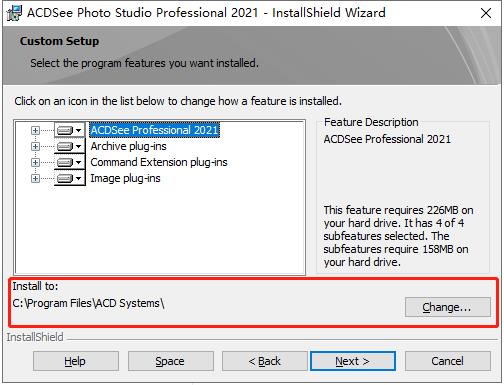Image resolution: width=504 pixels, height=385 pixels.
Task: Check disk usage with Space button
Action: tap(171, 361)
